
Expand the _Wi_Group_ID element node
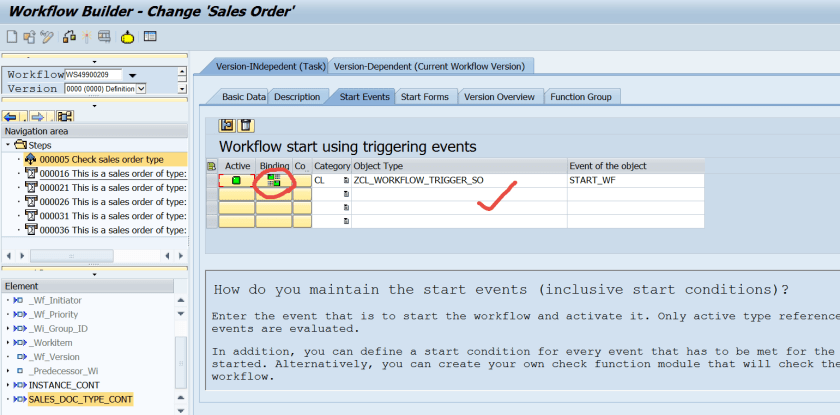pos(8,328)
